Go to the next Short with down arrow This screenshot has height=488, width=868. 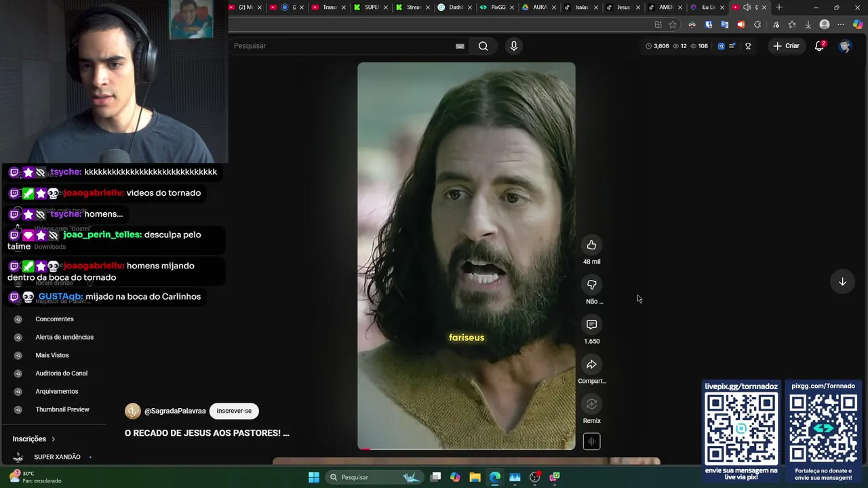[842, 282]
